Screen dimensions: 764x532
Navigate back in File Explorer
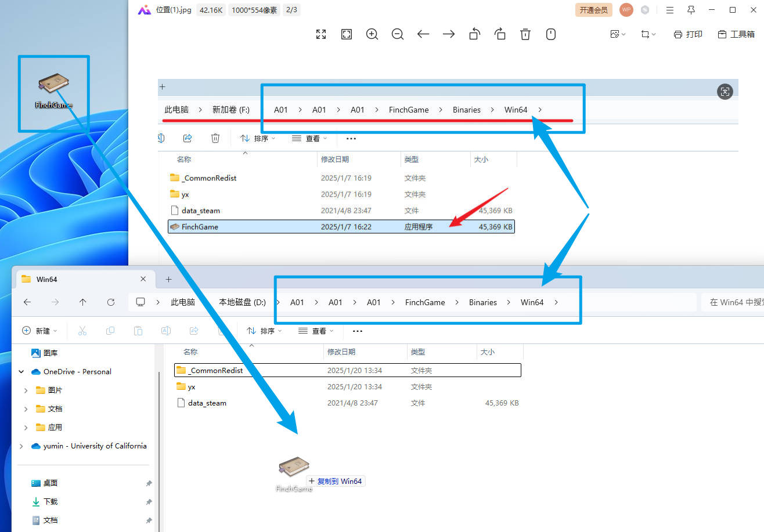(27, 302)
